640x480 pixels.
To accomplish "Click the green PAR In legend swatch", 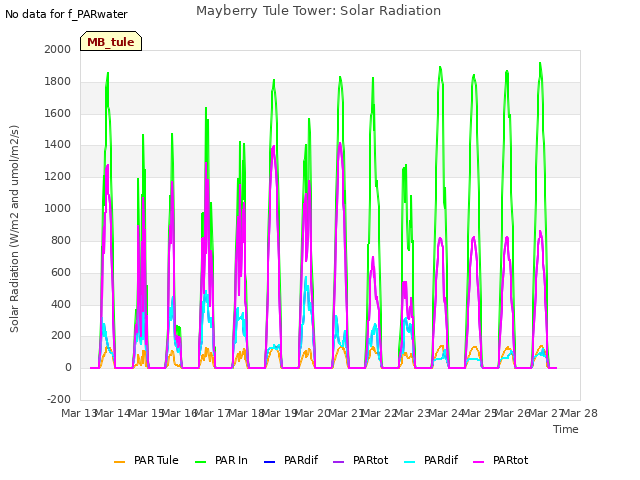I will pos(200,462).
